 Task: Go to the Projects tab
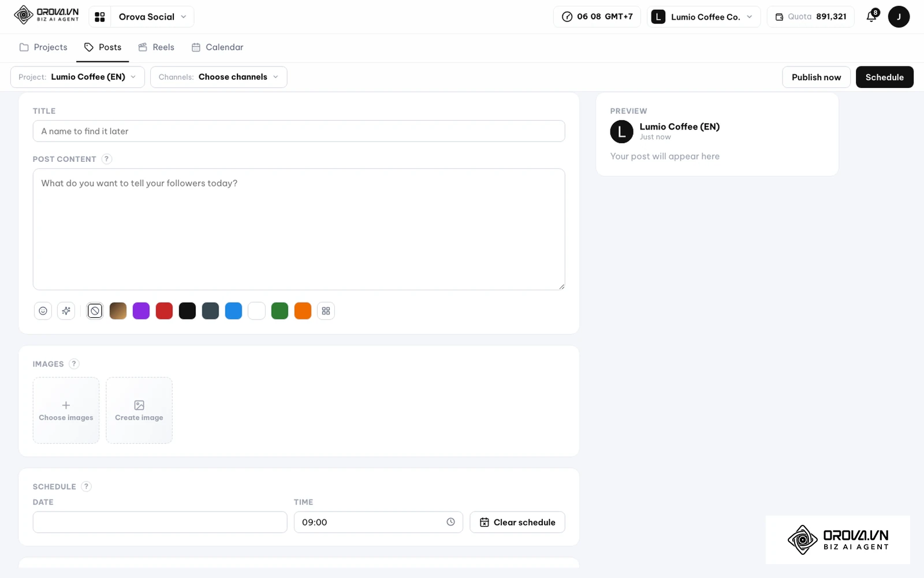(x=43, y=47)
